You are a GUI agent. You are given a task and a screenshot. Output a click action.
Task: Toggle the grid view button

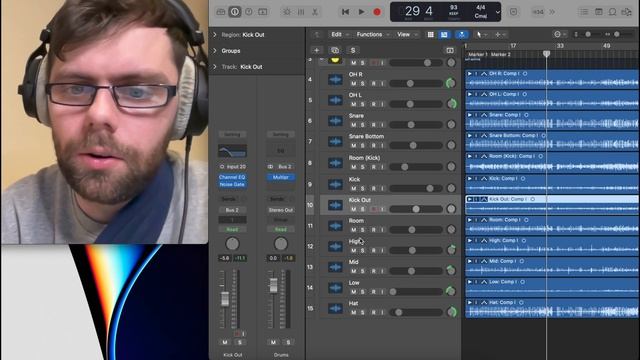pyautogui.click(x=431, y=35)
